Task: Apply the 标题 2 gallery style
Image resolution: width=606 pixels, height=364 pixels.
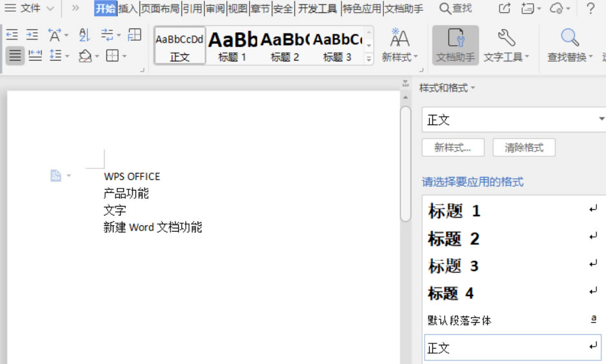Action: 285,46
